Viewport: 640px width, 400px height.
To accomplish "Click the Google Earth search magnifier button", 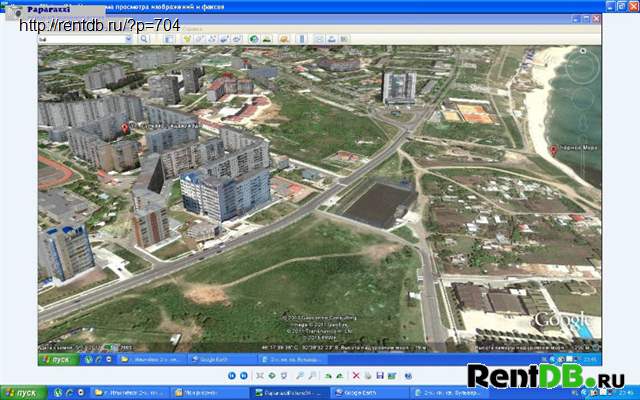I will (144, 39).
